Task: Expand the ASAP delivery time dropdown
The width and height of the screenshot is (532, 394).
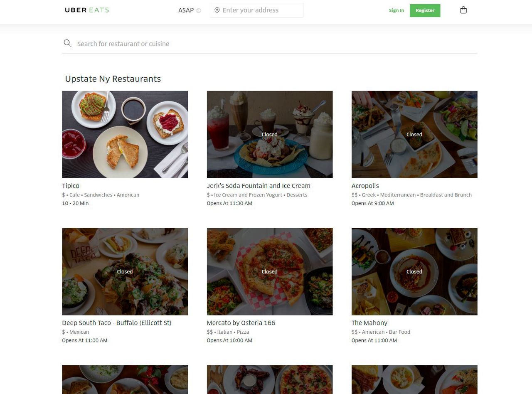Action: (190, 10)
